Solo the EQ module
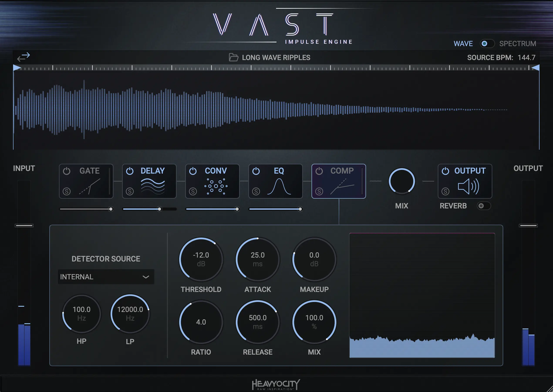Image resolution: width=553 pixels, height=392 pixels. (x=256, y=191)
